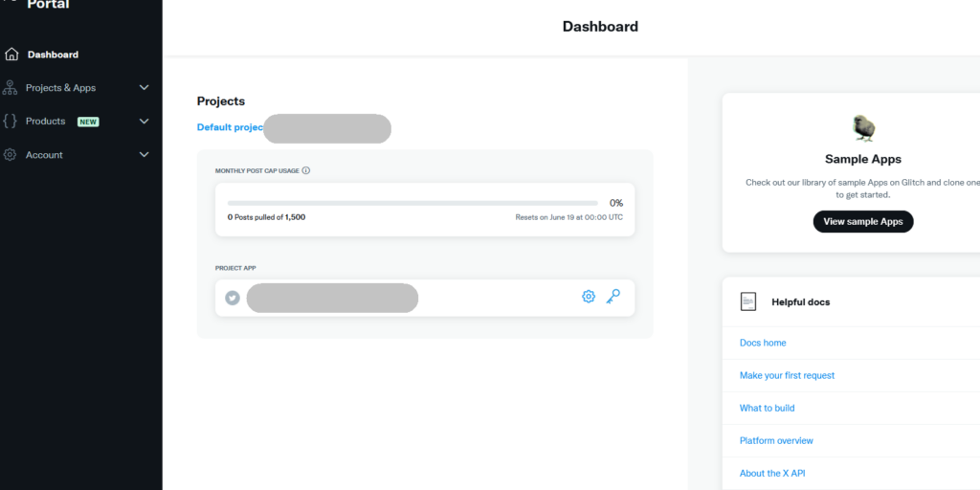This screenshot has height=490, width=980.
Task: Open the Dashboard sidebar item
Action: click(x=54, y=55)
